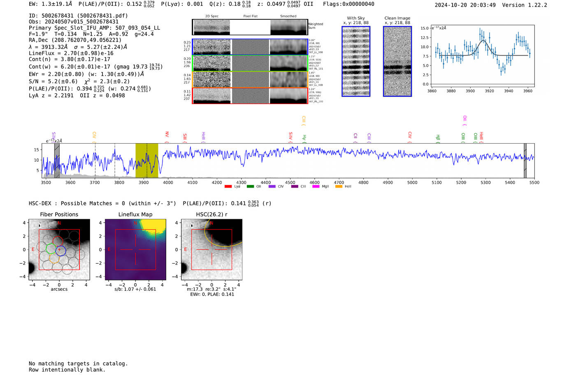Open the Gaussian line fit plot
Image resolution: width=576 pixels, height=392 pixels.
482,56
